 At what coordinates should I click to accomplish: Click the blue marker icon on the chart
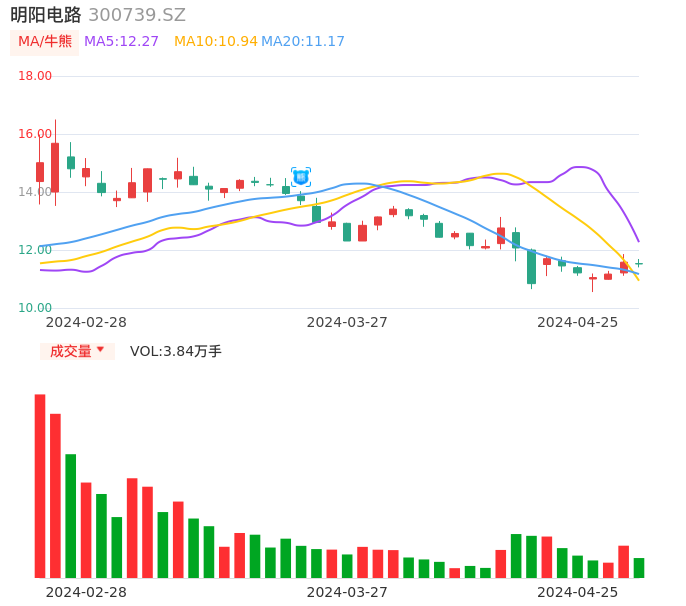pos(301,177)
